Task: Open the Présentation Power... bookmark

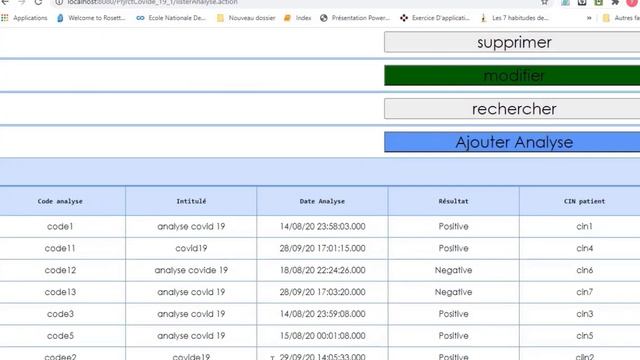Action: point(355,18)
